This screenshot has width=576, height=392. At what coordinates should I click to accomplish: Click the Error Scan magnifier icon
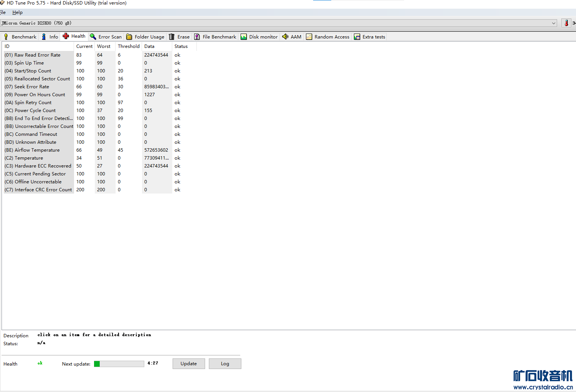[93, 37]
